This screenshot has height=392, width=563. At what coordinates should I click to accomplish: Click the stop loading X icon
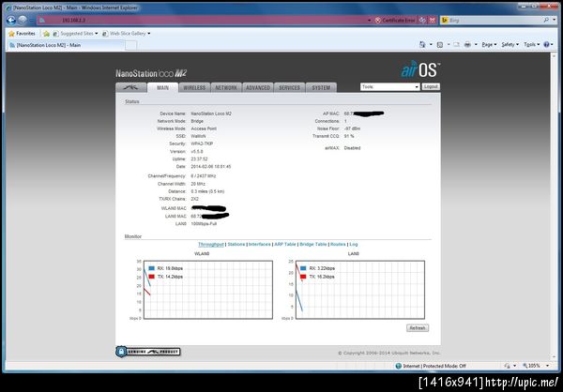(433, 21)
